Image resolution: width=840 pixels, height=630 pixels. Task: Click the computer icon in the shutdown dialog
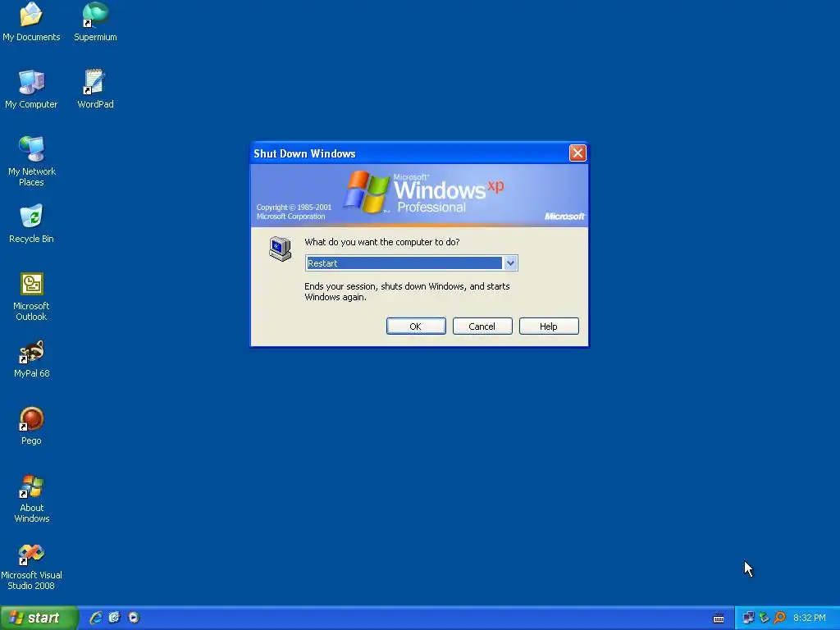coord(281,249)
